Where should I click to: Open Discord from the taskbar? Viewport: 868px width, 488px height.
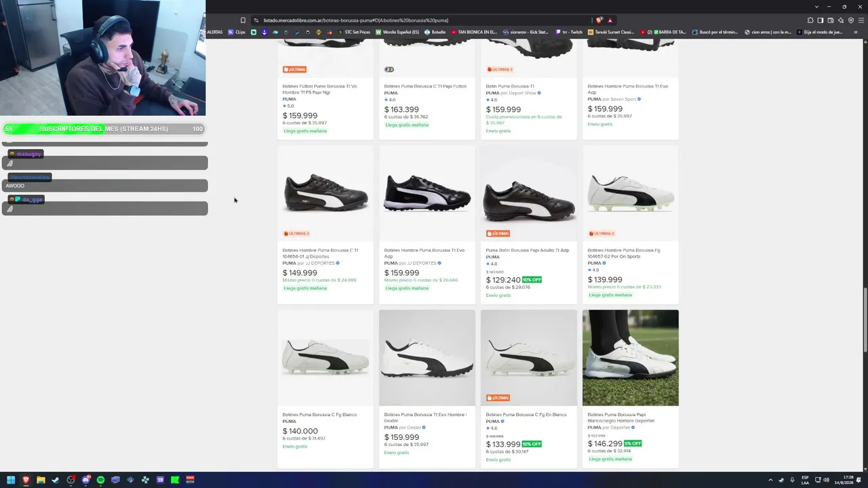coord(85,480)
